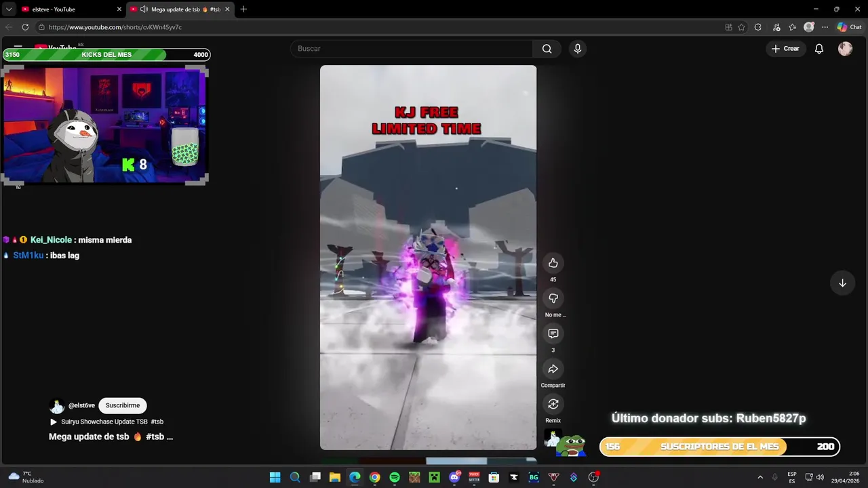Click the StM1ku chat message
The width and height of the screenshot is (868, 488).
tap(41, 256)
